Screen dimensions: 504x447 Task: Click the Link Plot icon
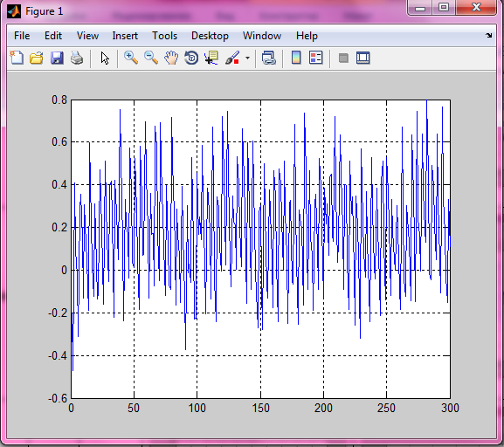pyautogui.click(x=269, y=58)
